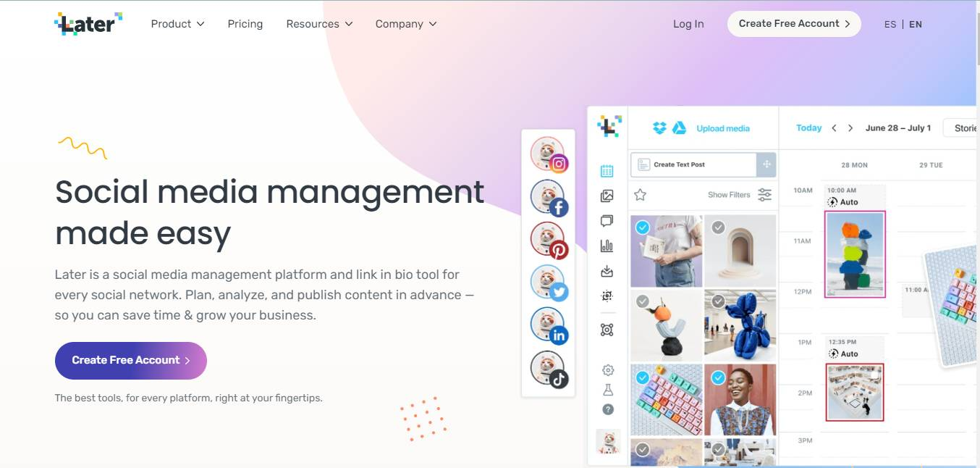Open the Pricing page
Image resolution: width=980 pixels, height=468 pixels.
pyautogui.click(x=245, y=24)
